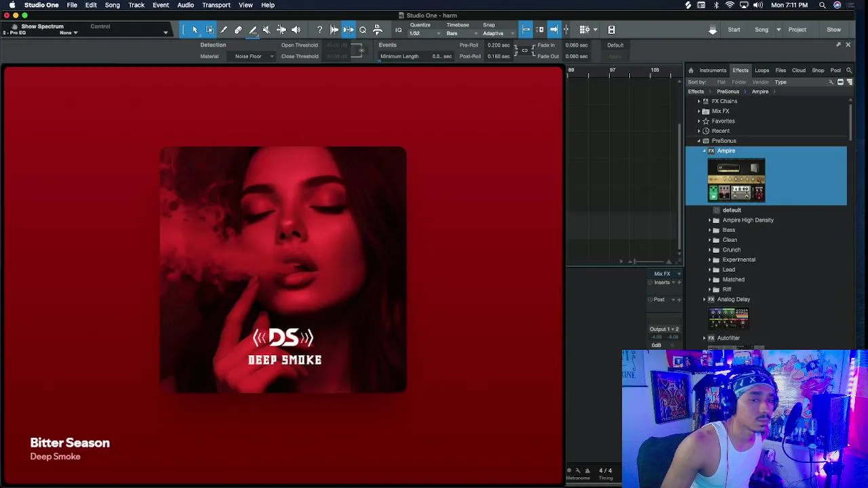Click the Minimum Length value field

[x=441, y=56]
